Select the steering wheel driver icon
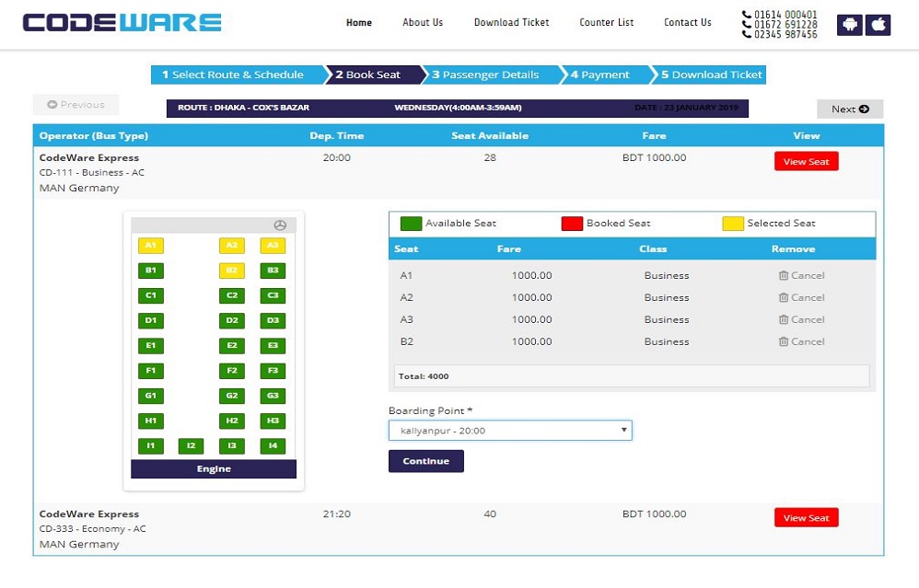This screenshot has height=588, width=919. tap(278, 225)
